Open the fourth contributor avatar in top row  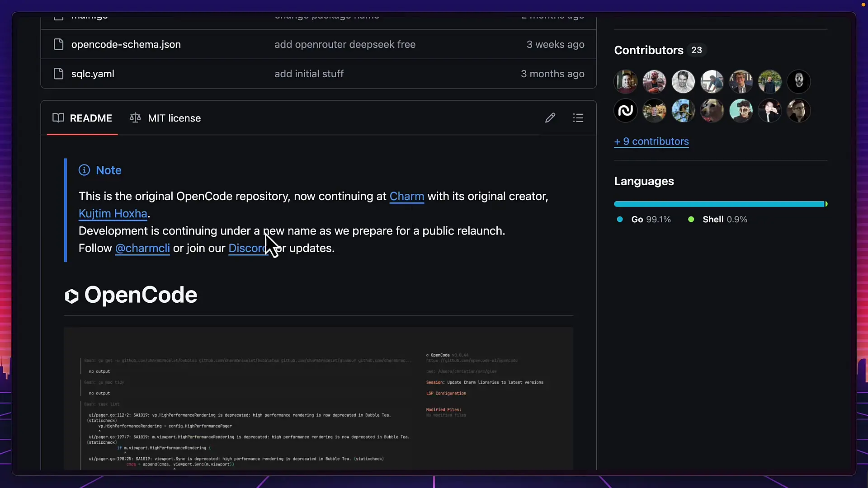(x=712, y=82)
